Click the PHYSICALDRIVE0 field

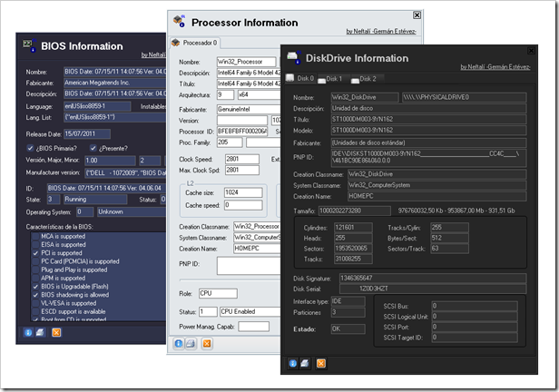coord(465,97)
